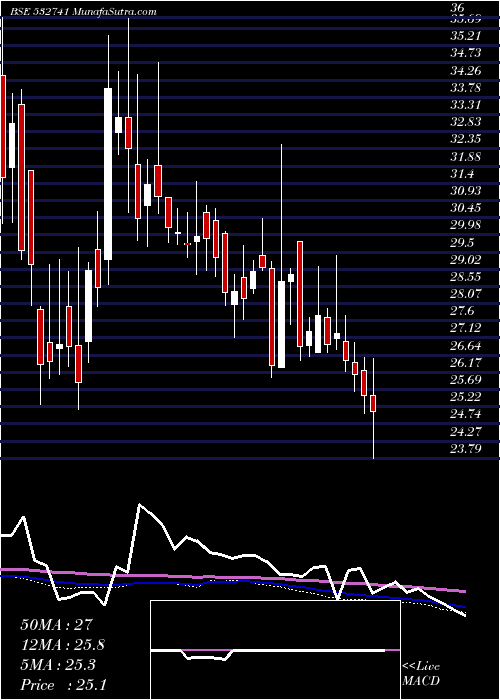Click the tallest white candlestick body
The image size is (500, 700).
[108, 174]
